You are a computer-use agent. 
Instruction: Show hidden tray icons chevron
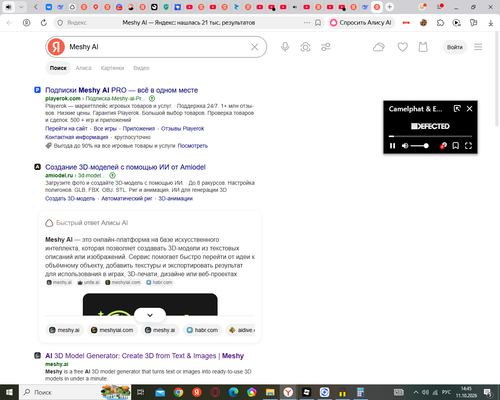click(416, 392)
